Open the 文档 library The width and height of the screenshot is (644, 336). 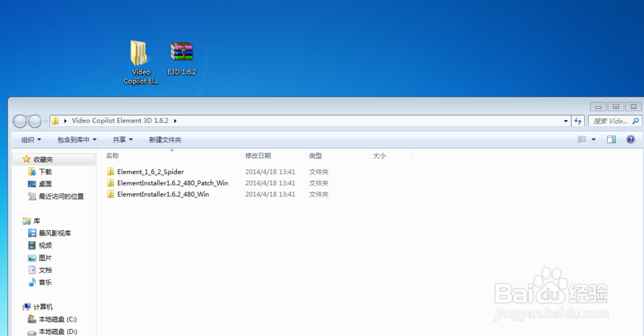click(x=45, y=270)
